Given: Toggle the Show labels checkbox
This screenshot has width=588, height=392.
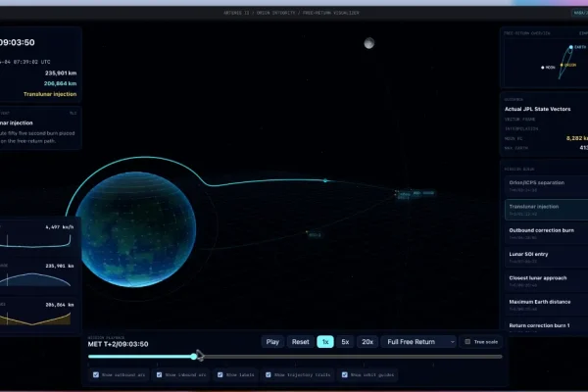Looking at the screenshot, I should (x=219, y=374).
